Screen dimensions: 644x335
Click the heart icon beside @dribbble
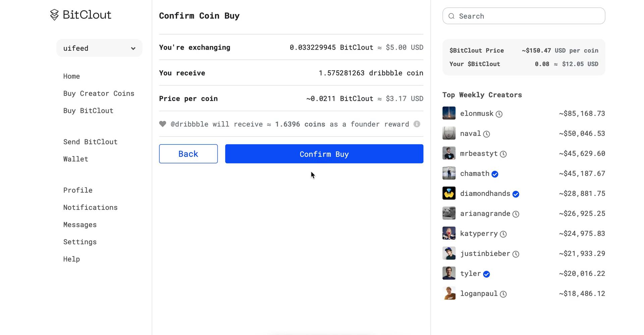(x=163, y=124)
